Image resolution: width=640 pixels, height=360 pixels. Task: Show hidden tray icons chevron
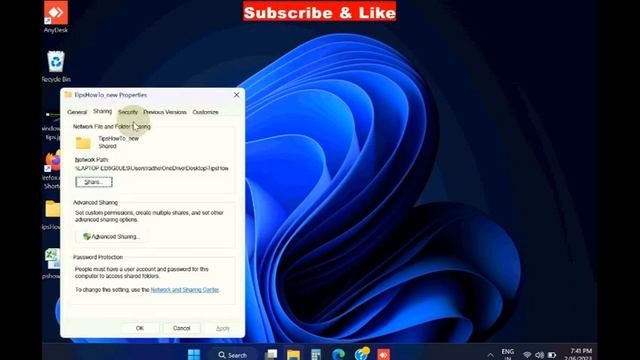[x=490, y=355]
